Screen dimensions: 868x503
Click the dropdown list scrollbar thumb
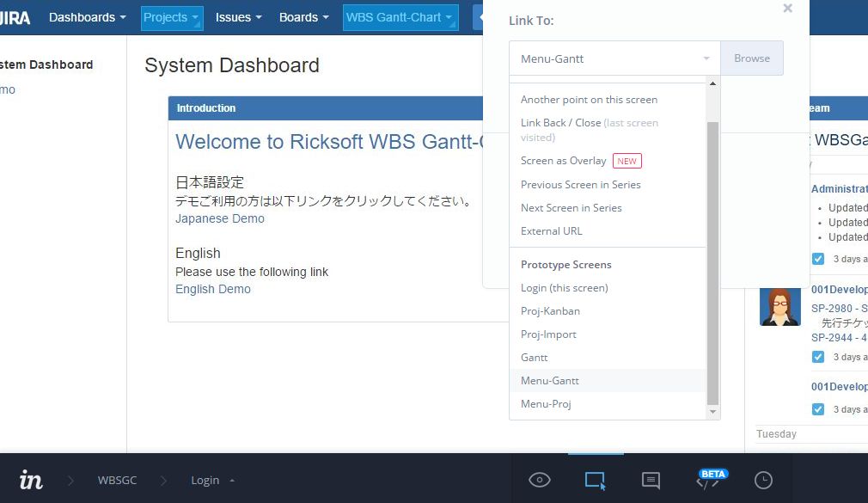713,263
